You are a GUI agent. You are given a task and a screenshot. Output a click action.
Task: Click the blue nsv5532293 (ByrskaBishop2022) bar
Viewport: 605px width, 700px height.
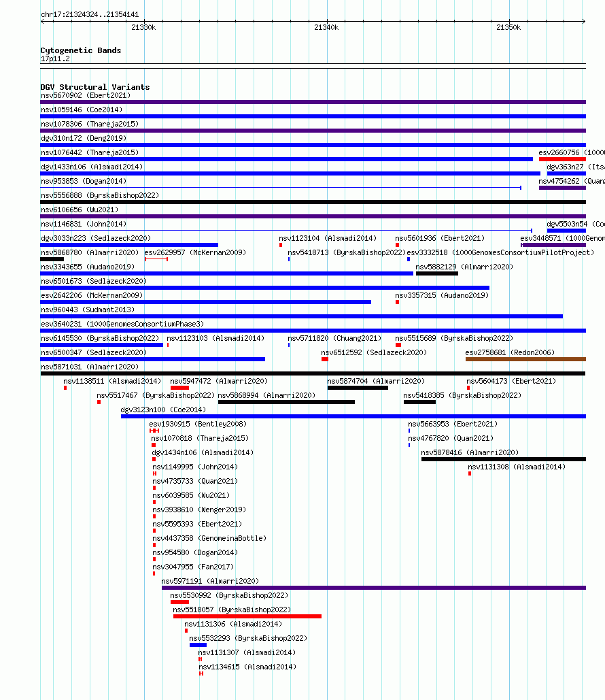pos(198,645)
